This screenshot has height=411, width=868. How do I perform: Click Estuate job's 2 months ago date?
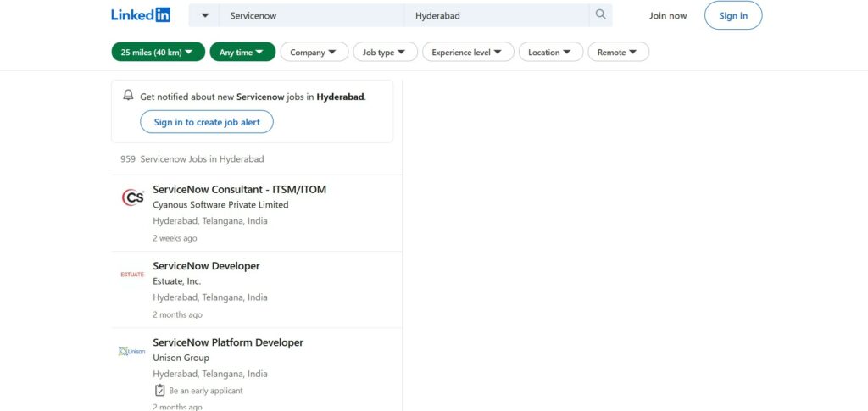click(177, 314)
